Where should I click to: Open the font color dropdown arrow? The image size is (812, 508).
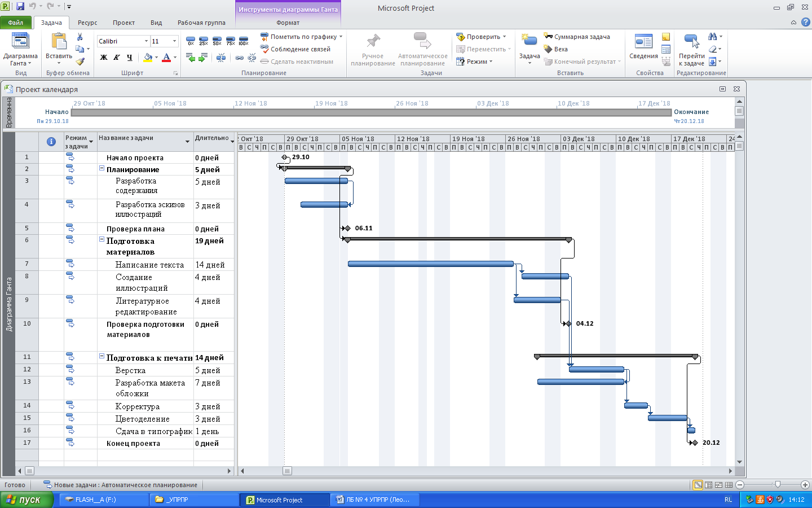pyautogui.click(x=175, y=58)
